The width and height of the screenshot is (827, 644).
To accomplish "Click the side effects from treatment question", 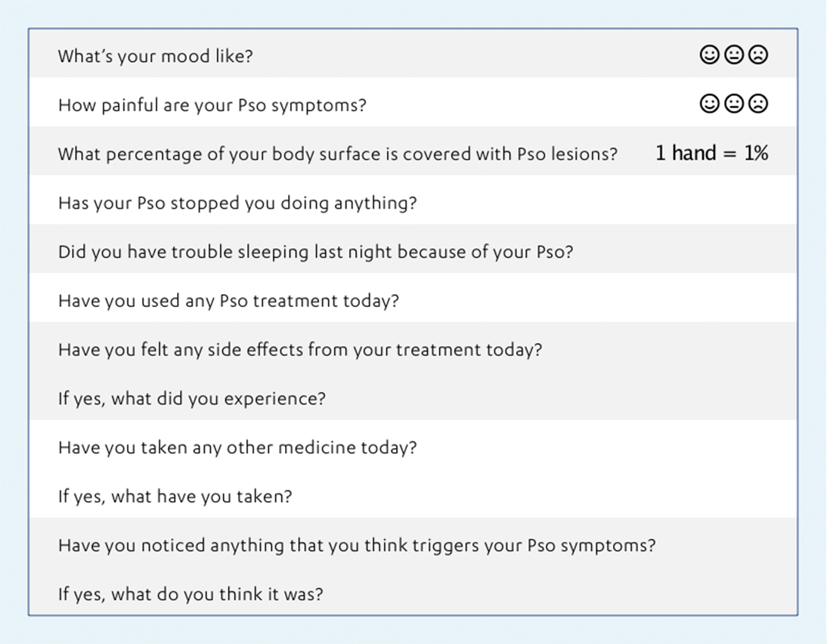I will 299,350.
